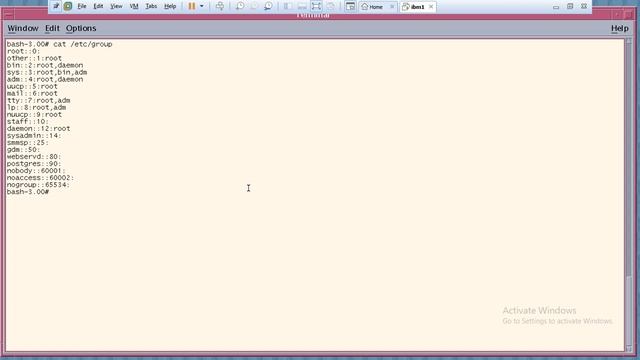Open the VMware View menu
Screen dimensions: 640x360
[x=116, y=6]
